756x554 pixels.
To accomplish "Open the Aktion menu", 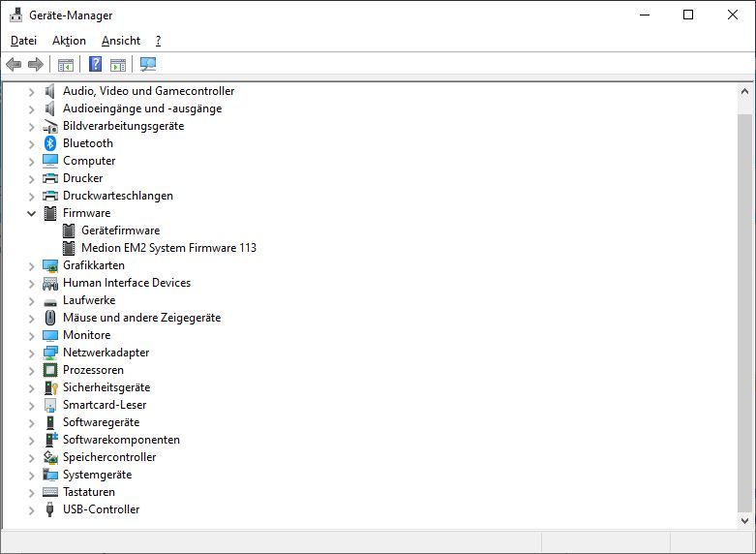I will [x=69, y=41].
